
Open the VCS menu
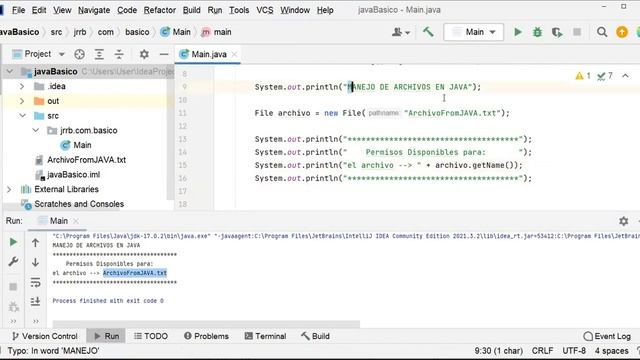pyautogui.click(x=264, y=10)
